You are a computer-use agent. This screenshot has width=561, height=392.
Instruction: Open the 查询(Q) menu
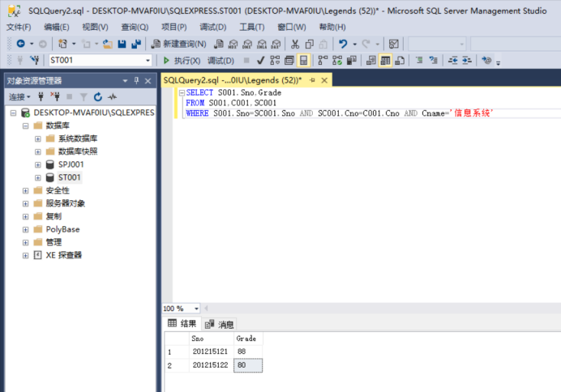(135, 28)
